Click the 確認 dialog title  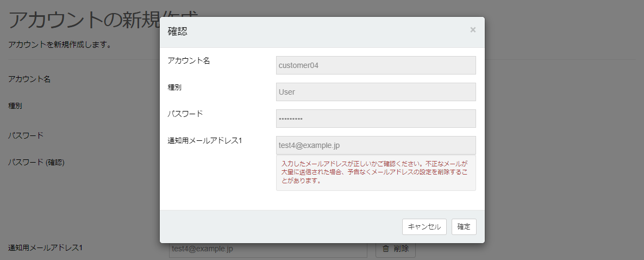pyautogui.click(x=178, y=32)
